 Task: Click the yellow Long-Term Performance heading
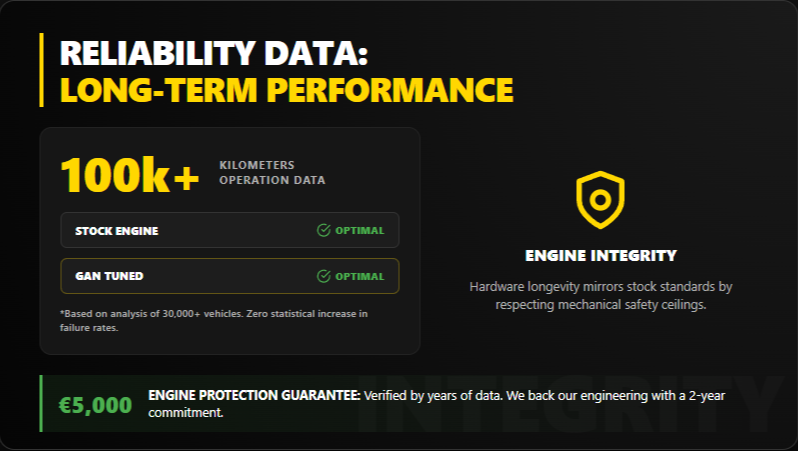coord(286,89)
